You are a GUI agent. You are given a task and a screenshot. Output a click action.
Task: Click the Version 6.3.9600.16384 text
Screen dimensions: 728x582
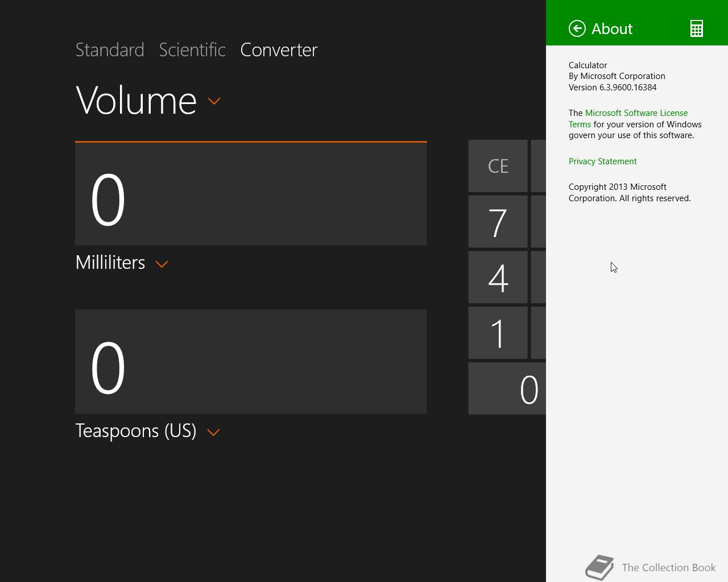pos(613,88)
